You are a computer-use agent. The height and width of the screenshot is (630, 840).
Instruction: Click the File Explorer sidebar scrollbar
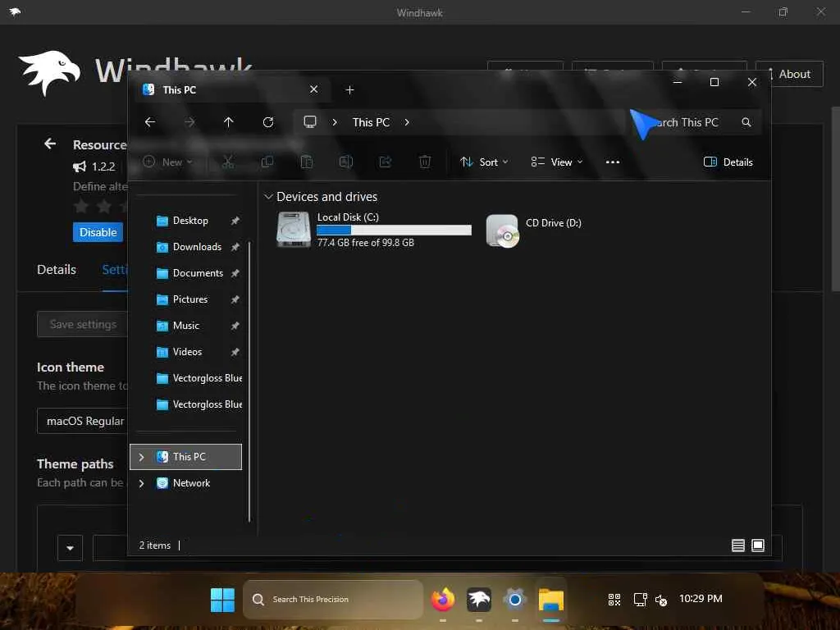coord(249,381)
